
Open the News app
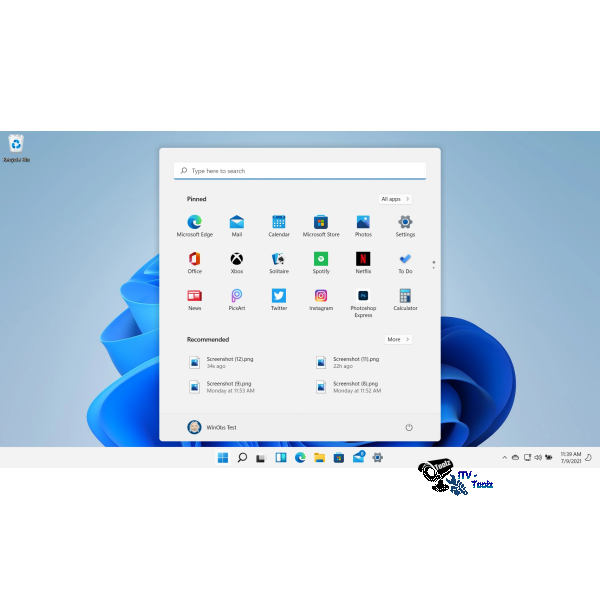coord(194,300)
